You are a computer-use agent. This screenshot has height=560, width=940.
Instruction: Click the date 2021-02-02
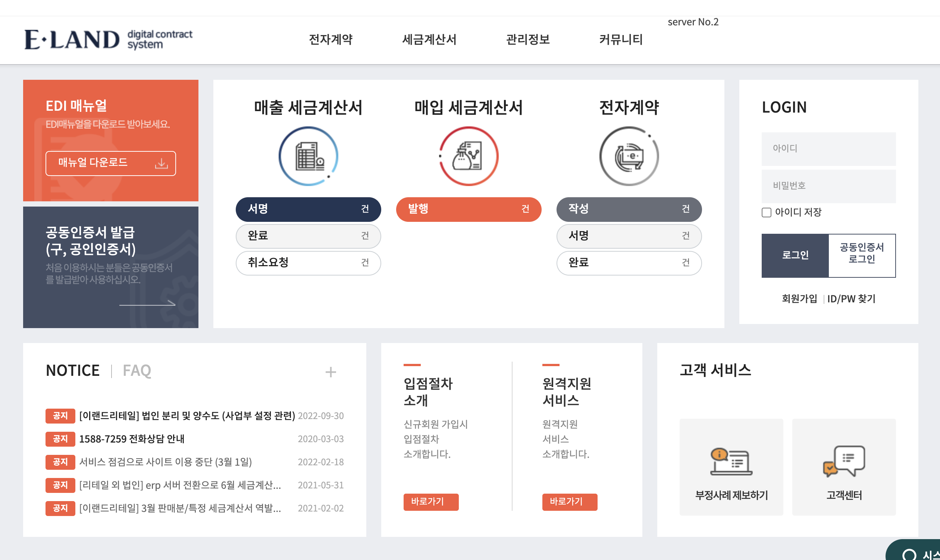(321, 508)
